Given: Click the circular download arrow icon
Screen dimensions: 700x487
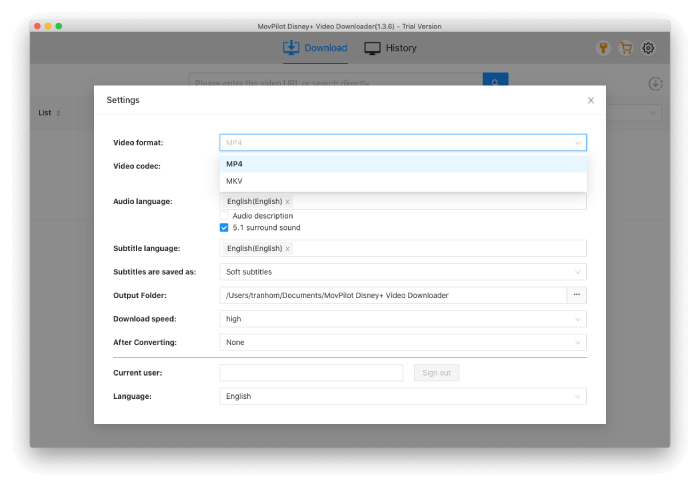Looking at the screenshot, I should click(655, 84).
